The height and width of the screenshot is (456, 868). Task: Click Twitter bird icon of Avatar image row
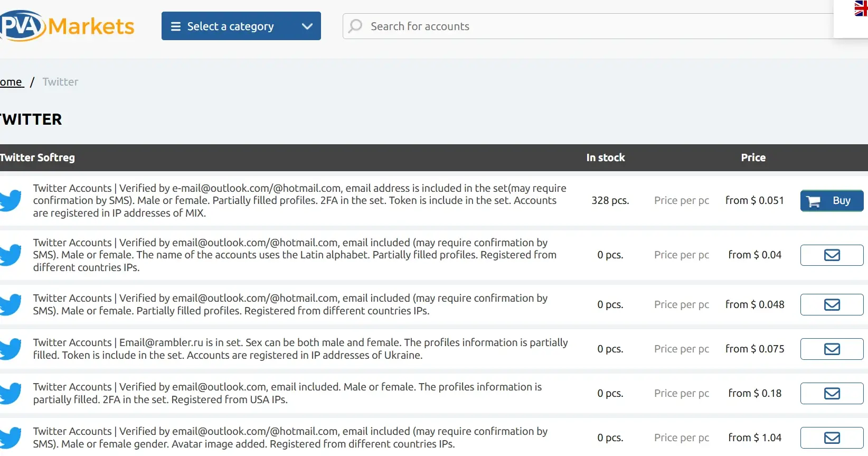point(11,438)
